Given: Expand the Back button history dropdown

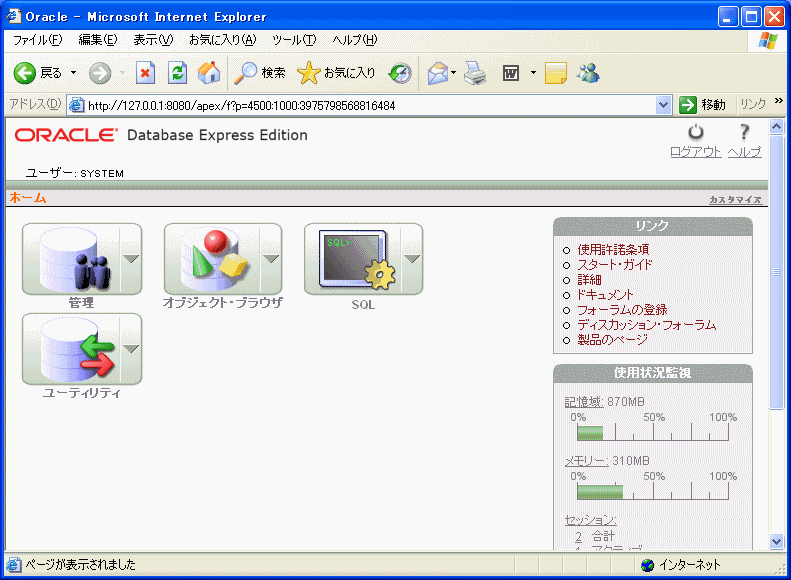Looking at the screenshot, I should (74, 73).
